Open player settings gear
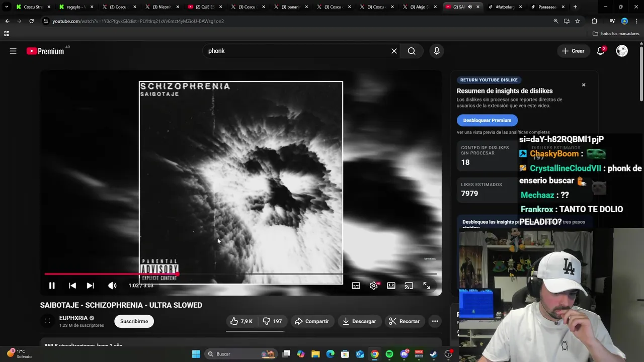 pos(374,286)
